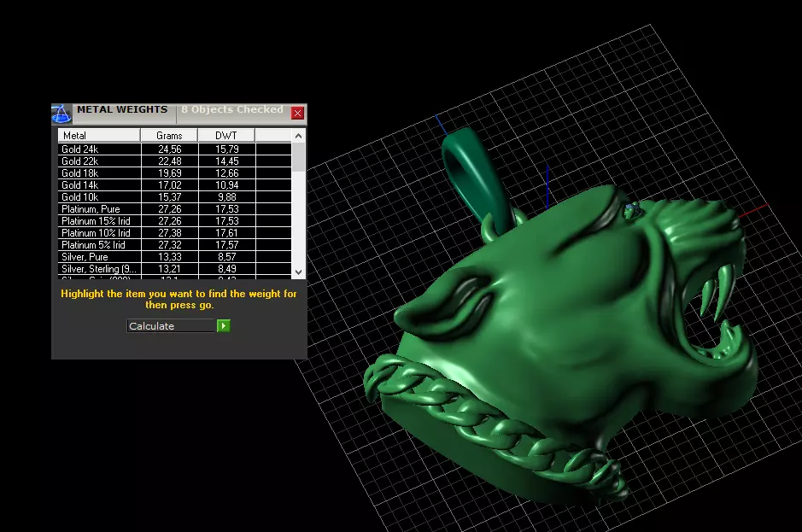802x532 pixels.
Task: Click the 12,66 DWT value
Action: (227, 172)
